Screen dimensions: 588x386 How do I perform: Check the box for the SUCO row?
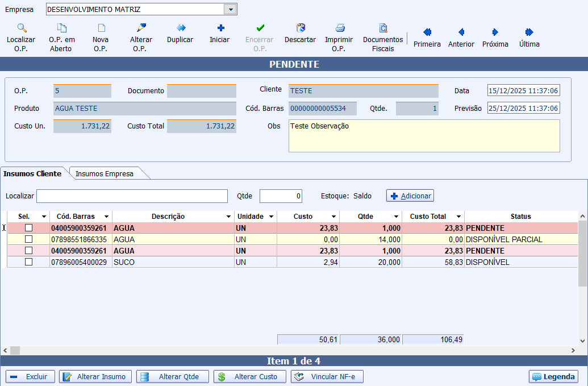click(28, 262)
